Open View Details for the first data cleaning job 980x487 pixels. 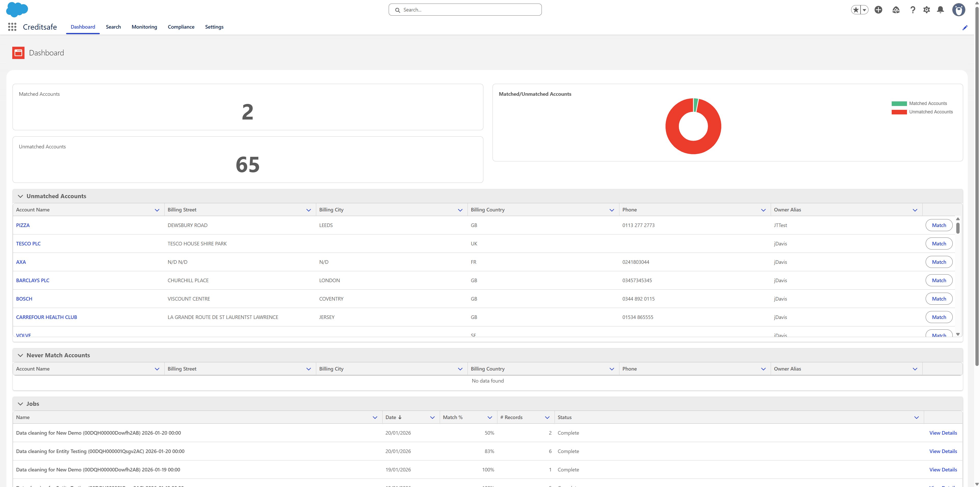point(943,433)
